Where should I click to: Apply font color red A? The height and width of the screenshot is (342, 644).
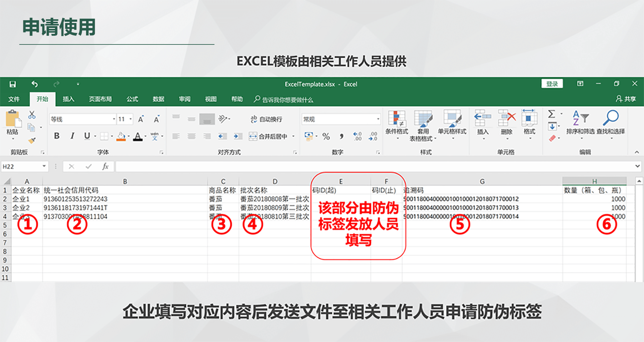pyautogui.click(x=138, y=136)
